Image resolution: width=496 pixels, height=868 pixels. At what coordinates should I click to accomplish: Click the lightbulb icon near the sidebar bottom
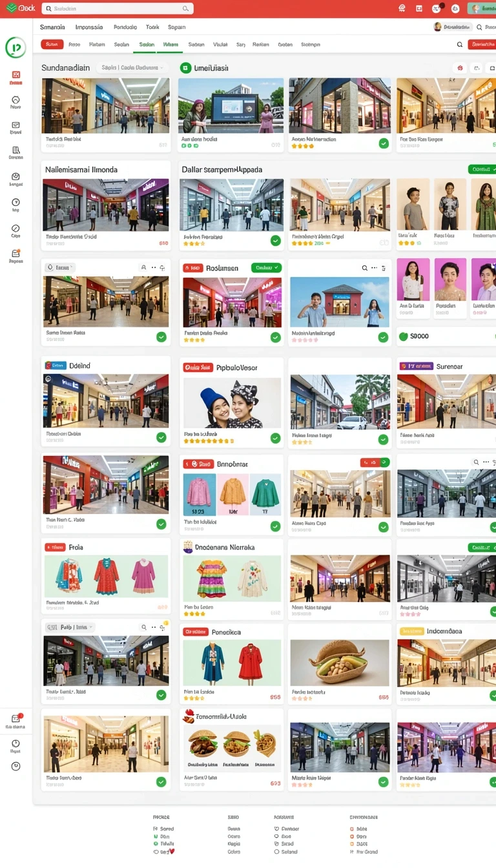coord(15,743)
